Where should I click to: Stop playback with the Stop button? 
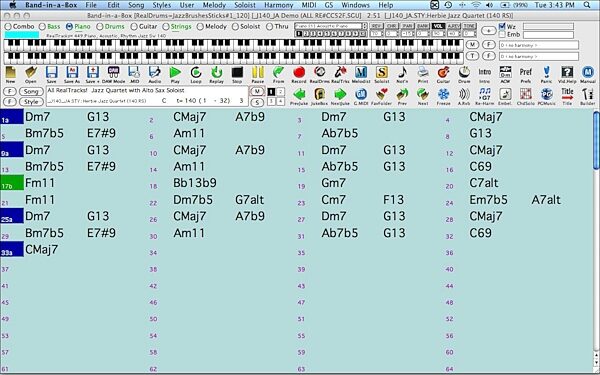point(237,74)
